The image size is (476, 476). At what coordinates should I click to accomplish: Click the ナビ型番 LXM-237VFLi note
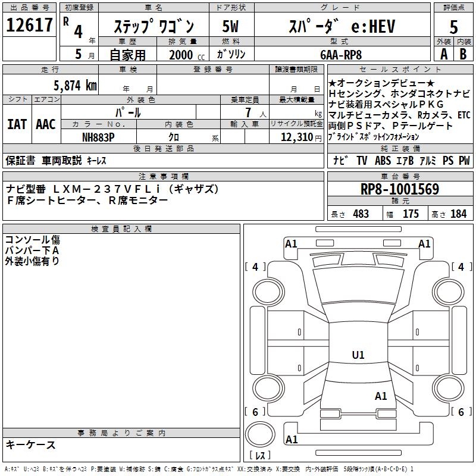tap(112, 189)
